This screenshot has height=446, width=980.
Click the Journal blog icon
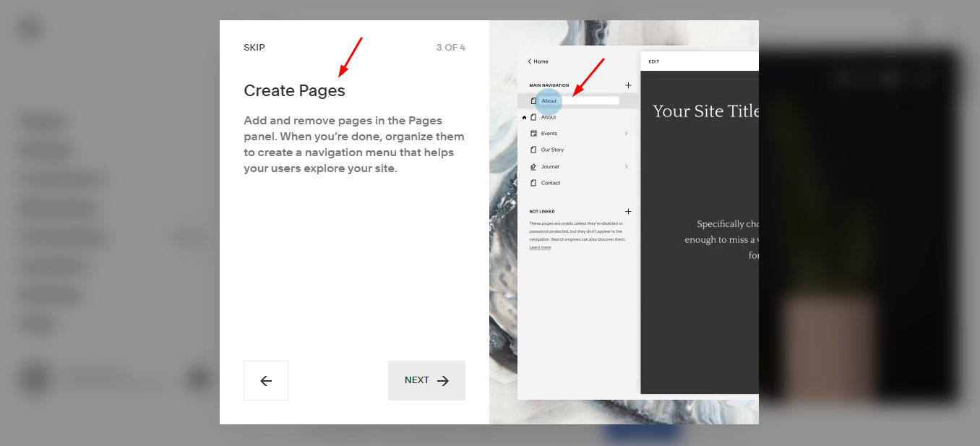coord(533,167)
